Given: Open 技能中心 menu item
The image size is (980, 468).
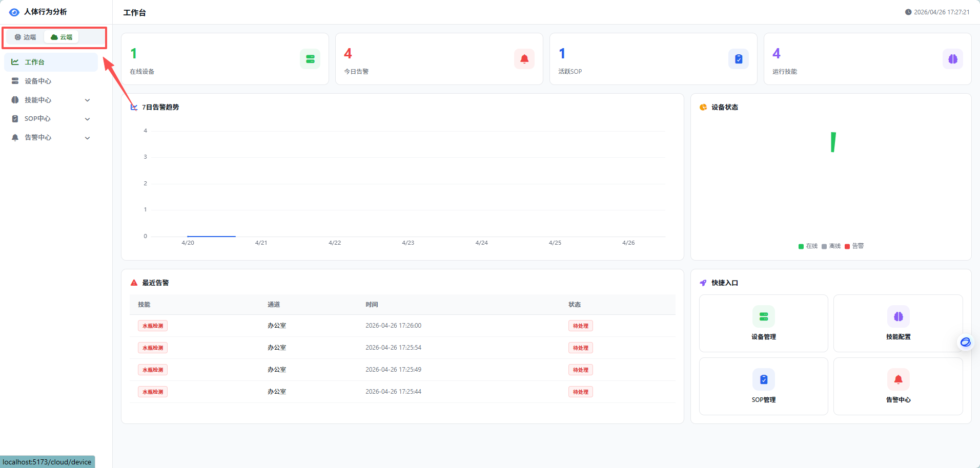Looking at the screenshot, I should tap(51, 100).
